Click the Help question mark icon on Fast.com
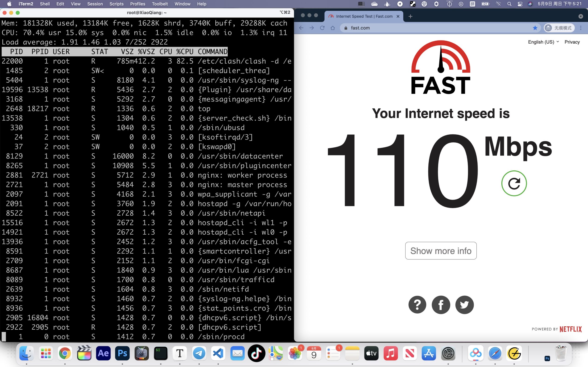The width and height of the screenshot is (588, 367). (417, 305)
